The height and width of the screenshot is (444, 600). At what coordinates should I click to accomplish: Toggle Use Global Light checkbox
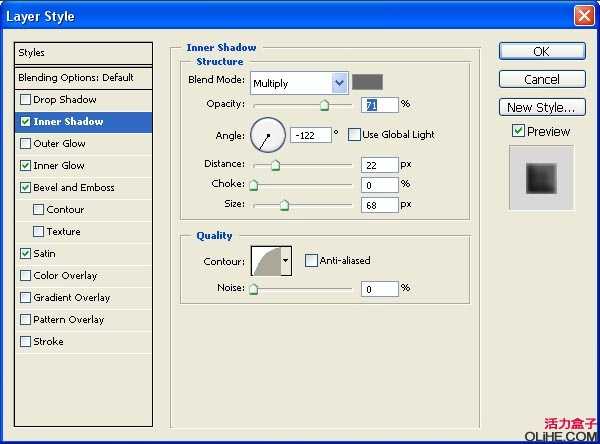pyautogui.click(x=354, y=135)
